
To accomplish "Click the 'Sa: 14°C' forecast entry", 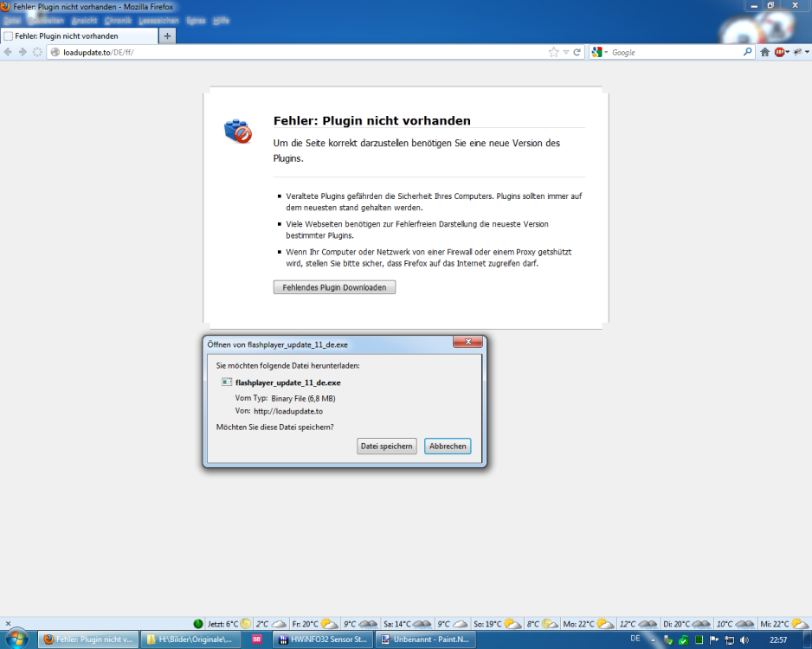I will [407, 624].
